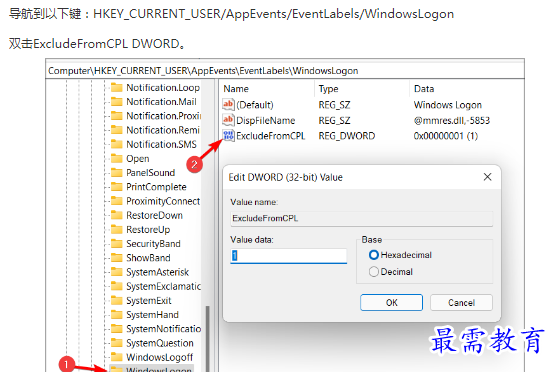Click the Notification.Mail folder icon
The height and width of the screenshot is (372, 553).
coord(116,102)
